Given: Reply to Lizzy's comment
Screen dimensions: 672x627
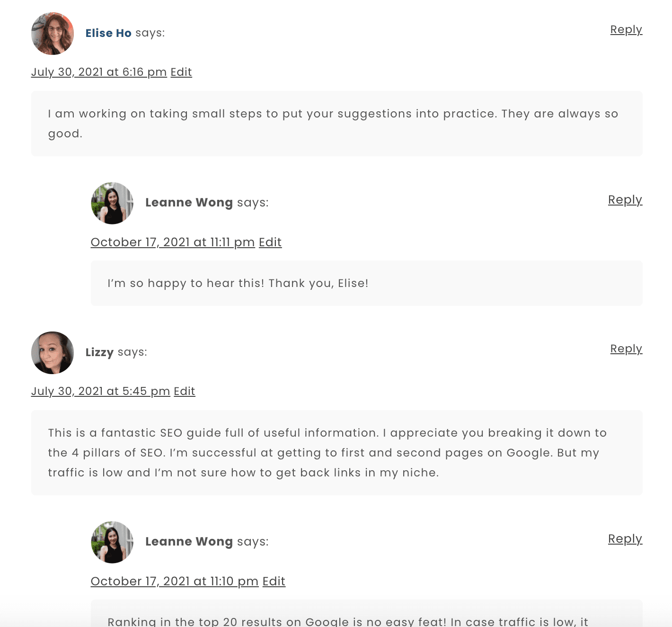Looking at the screenshot, I should tap(626, 349).
